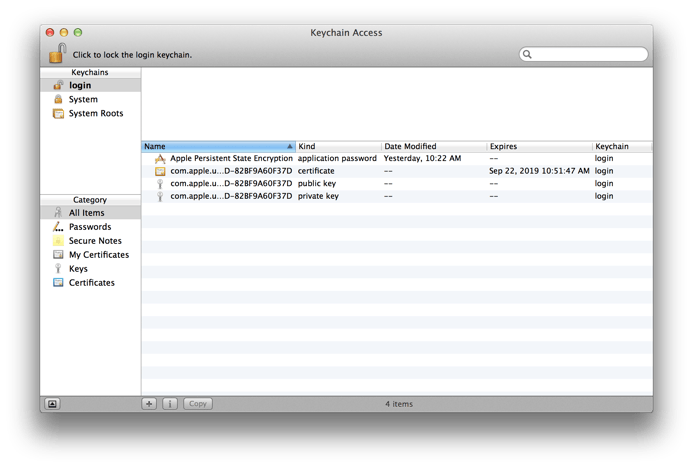
Task: Toggle the preview pane button at bottom left
Action: tap(52, 403)
